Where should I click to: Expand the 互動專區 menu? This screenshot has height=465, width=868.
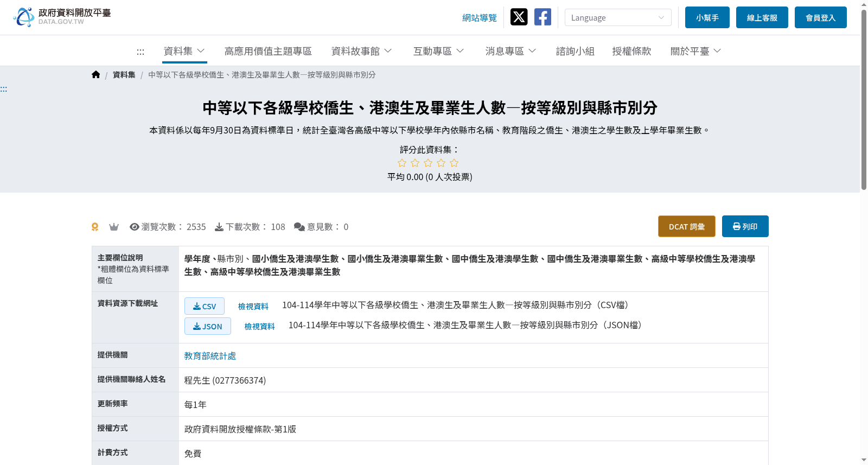pos(438,51)
